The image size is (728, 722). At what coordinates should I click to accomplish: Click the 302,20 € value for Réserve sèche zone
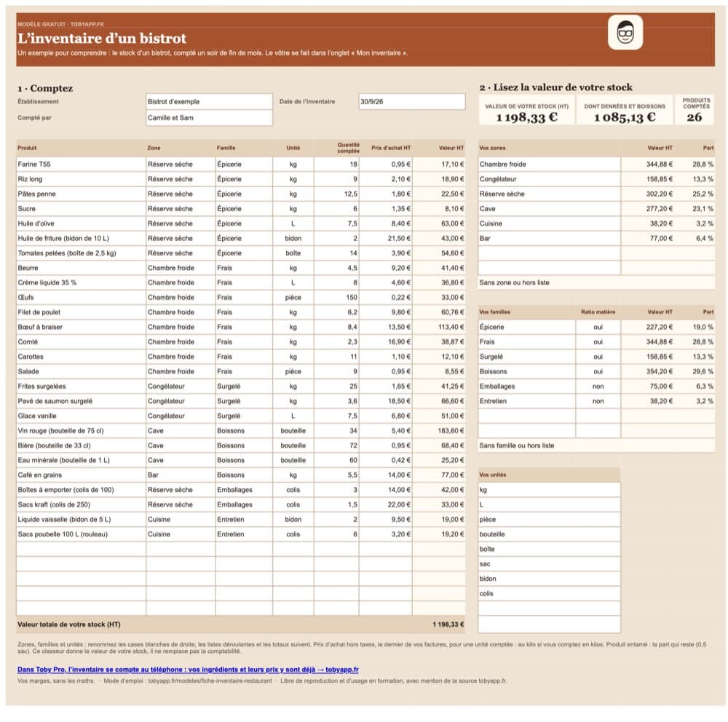click(x=647, y=194)
